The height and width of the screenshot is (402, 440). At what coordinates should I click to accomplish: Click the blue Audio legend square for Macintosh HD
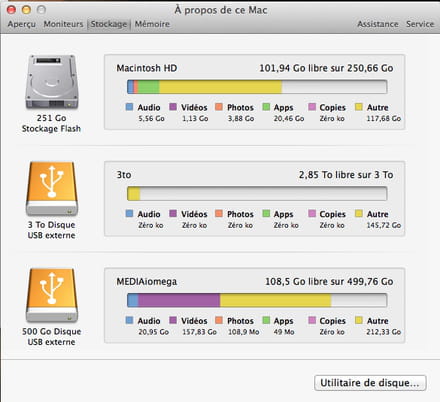pos(129,107)
